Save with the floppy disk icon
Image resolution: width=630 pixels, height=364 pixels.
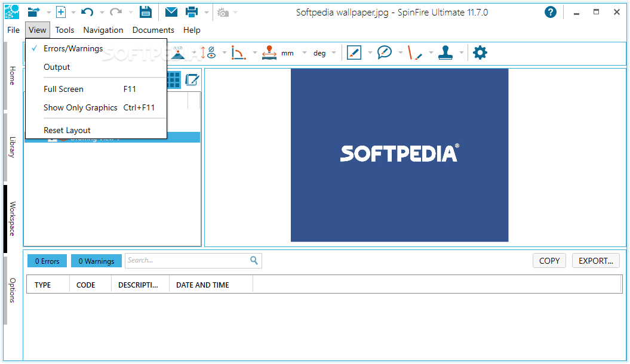(x=146, y=12)
